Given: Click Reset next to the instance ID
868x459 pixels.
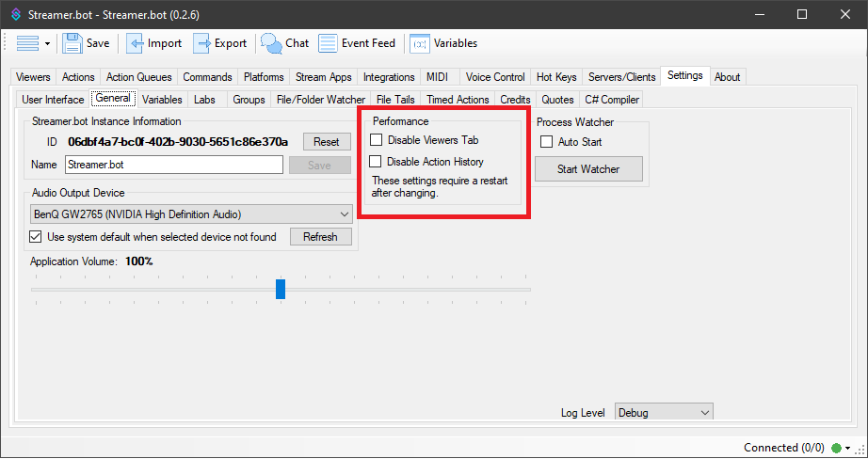Looking at the screenshot, I should (327, 142).
